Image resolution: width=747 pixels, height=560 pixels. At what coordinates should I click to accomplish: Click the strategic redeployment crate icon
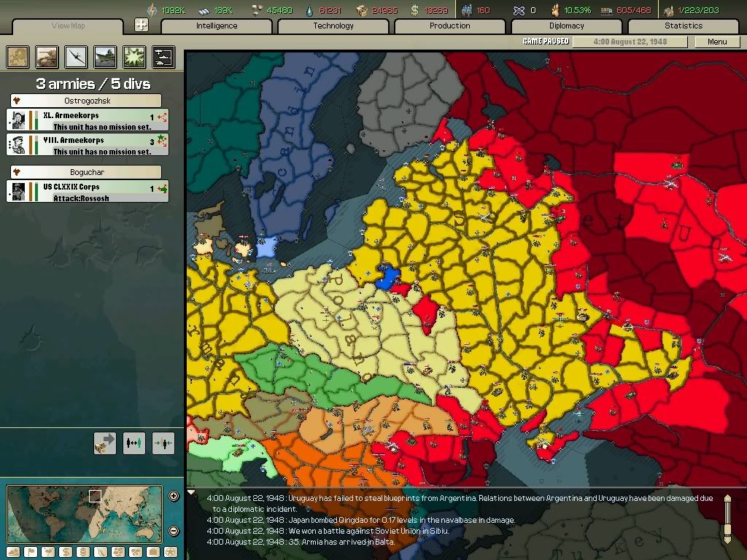pos(105,443)
